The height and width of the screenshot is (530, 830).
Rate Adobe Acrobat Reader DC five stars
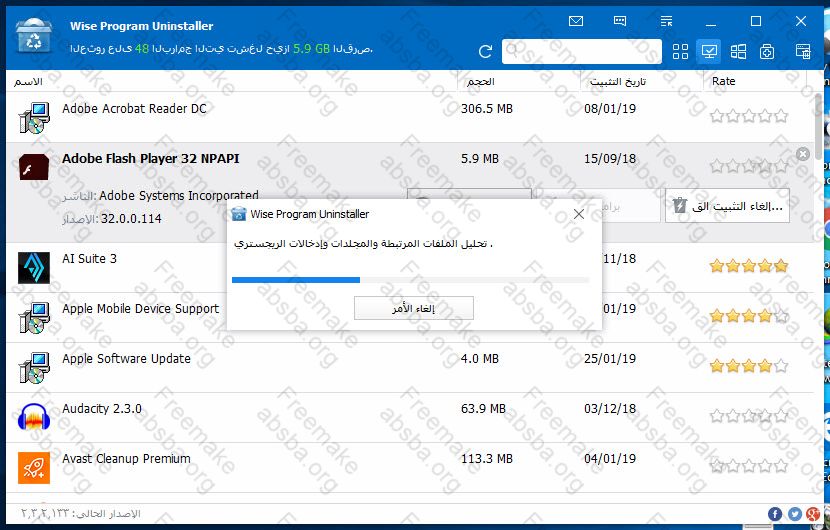pyautogui.click(x=781, y=116)
